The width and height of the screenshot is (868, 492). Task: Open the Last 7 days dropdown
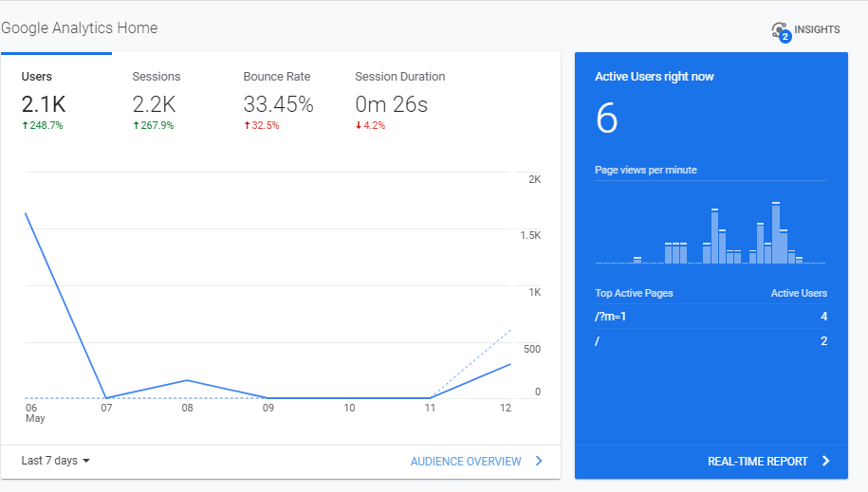[55, 461]
